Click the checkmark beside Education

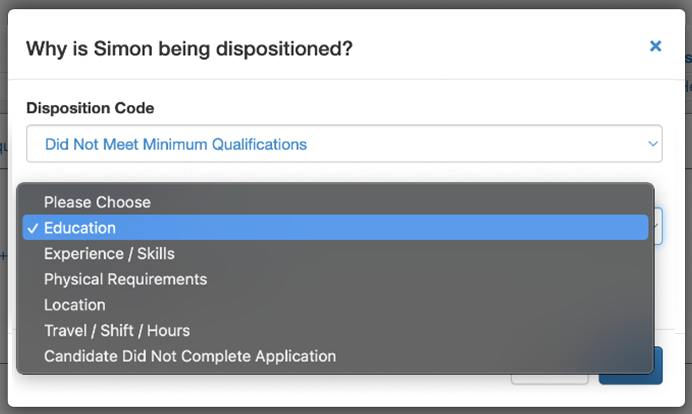pos(33,229)
